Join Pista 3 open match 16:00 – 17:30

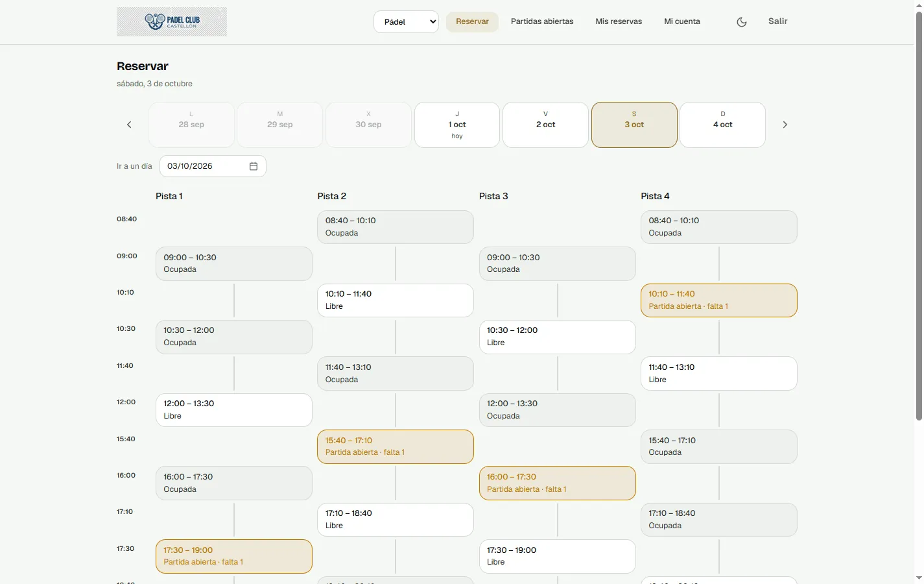point(558,483)
